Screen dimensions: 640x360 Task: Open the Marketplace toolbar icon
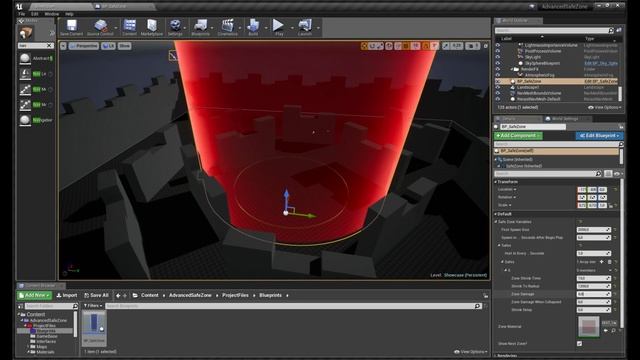pyautogui.click(x=152, y=27)
